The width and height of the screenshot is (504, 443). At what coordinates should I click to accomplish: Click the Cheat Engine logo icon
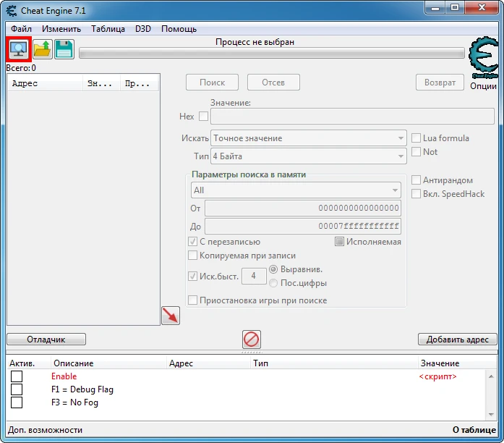(x=484, y=58)
